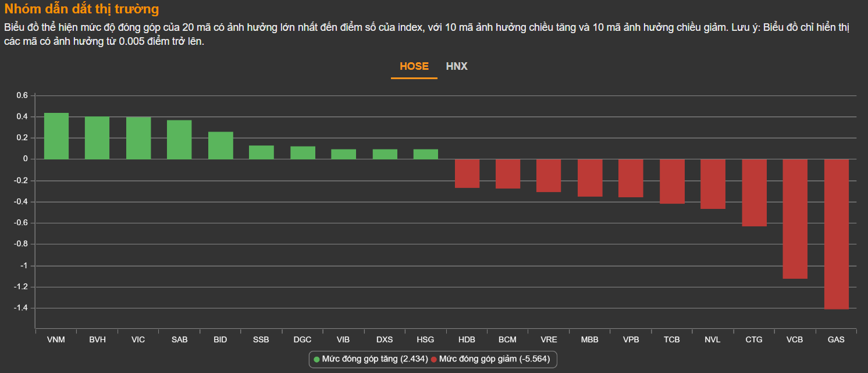Select the red VCB bar

click(x=795, y=219)
